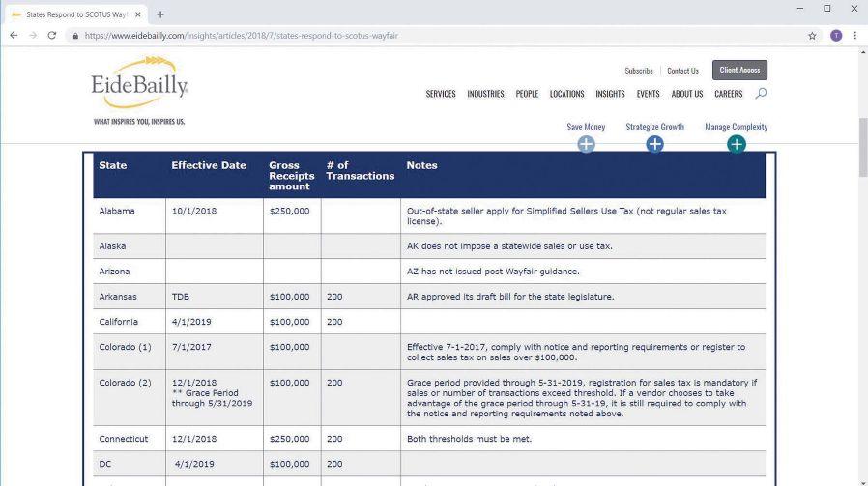Click the page vertical scrollbar thumb
868x486 pixels.
(863, 147)
